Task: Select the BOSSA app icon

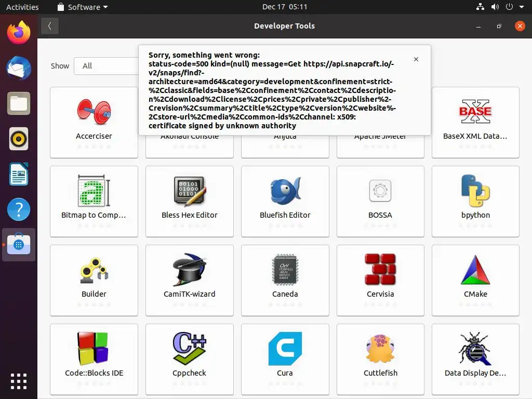Action: pos(380,191)
